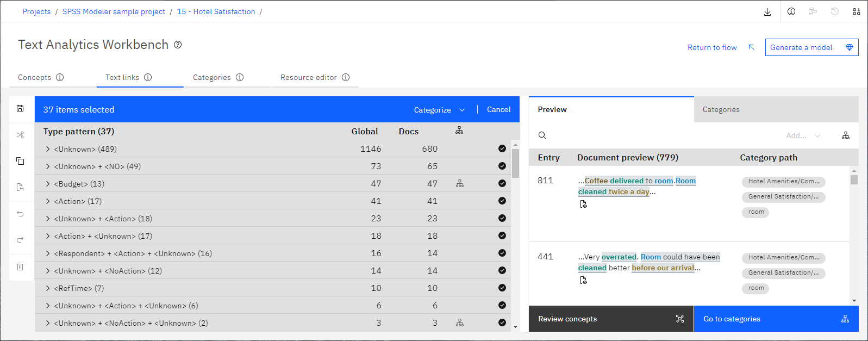
Task: Expand the <Unknown> + <Action> (18) row
Action: (48, 219)
